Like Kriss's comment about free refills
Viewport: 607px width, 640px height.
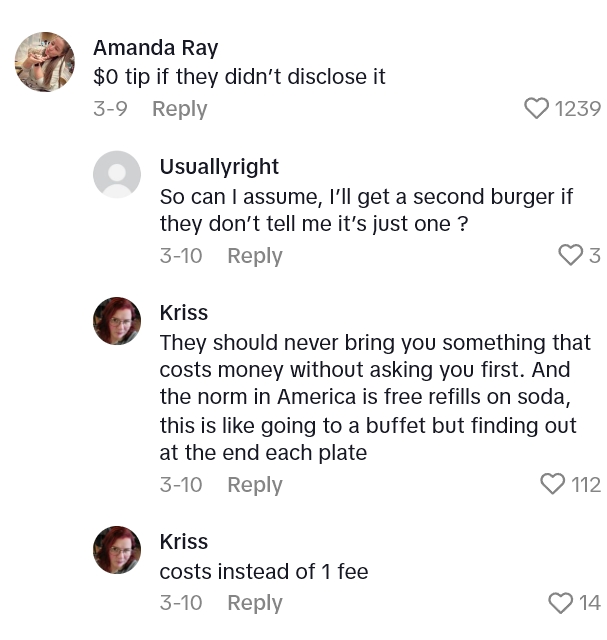[552, 485]
